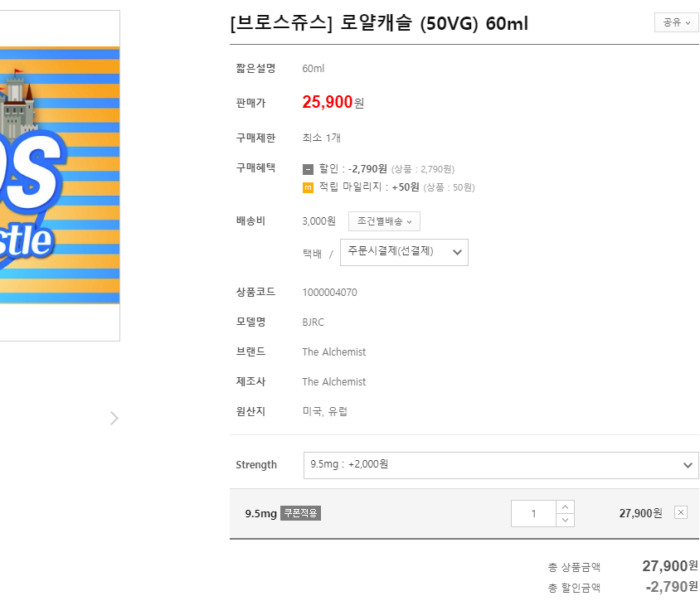Expand the 조건별배송 shipping conditions dropdown
The height and width of the screenshot is (601, 700).
tap(384, 221)
